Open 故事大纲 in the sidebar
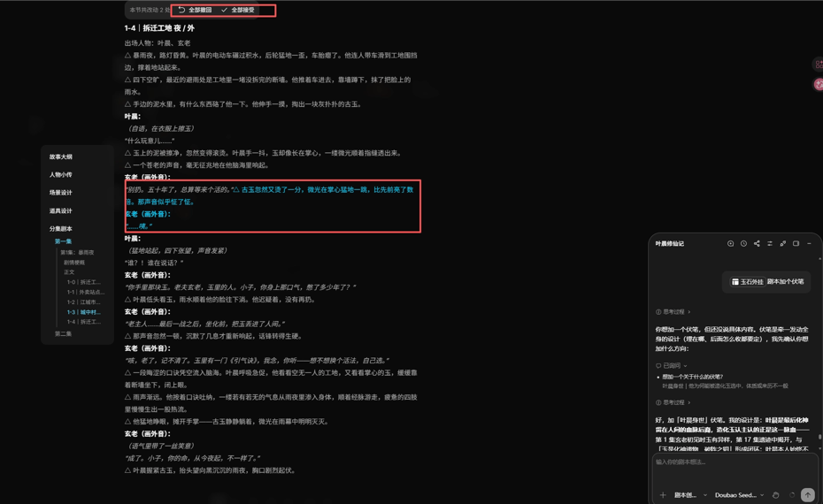The width and height of the screenshot is (823, 504). 61,157
